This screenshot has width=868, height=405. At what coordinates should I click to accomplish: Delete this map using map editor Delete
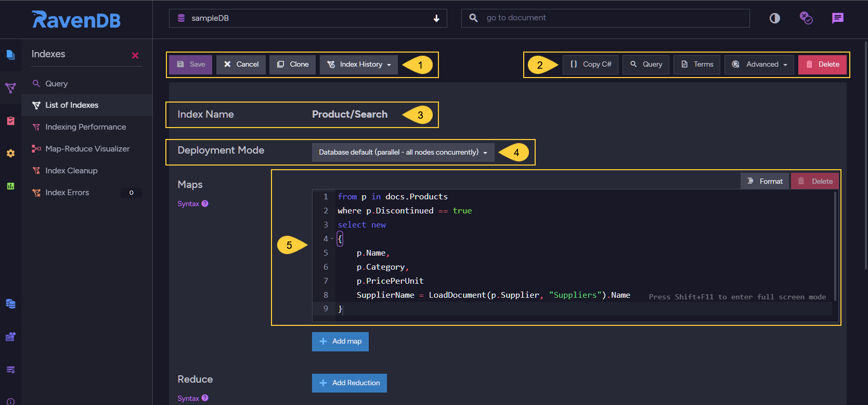(815, 181)
